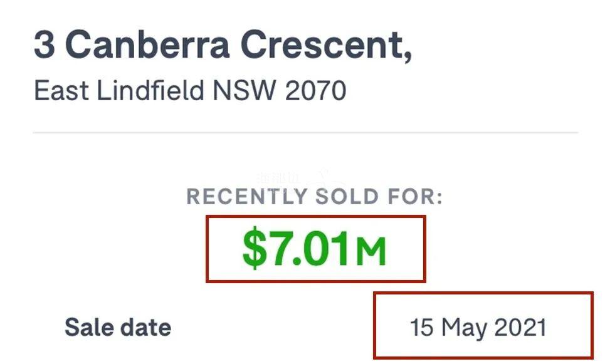Click the word "Lindfield" in suburb line
The height and width of the screenshot is (364, 605).
point(150,91)
